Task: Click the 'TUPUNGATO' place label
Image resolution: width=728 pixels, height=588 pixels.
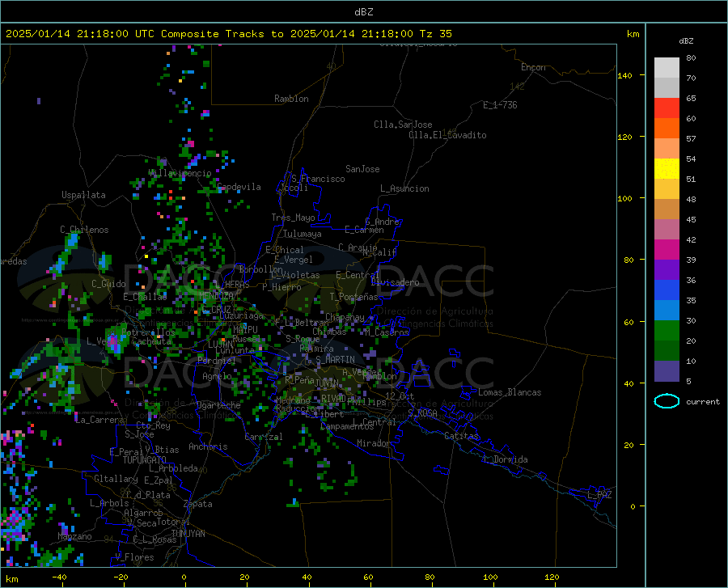Action: click(x=145, y=460)
